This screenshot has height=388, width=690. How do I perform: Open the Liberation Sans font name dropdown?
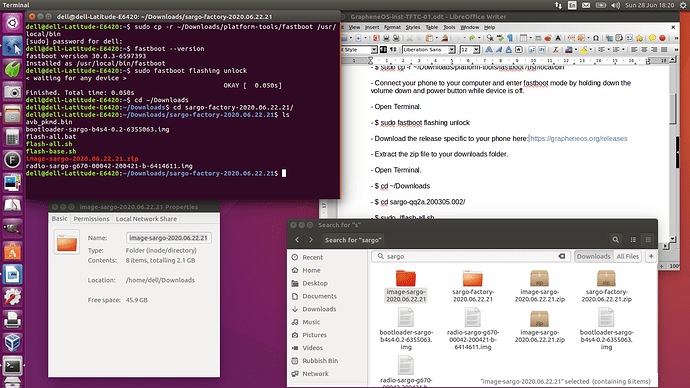pos(452,50)
